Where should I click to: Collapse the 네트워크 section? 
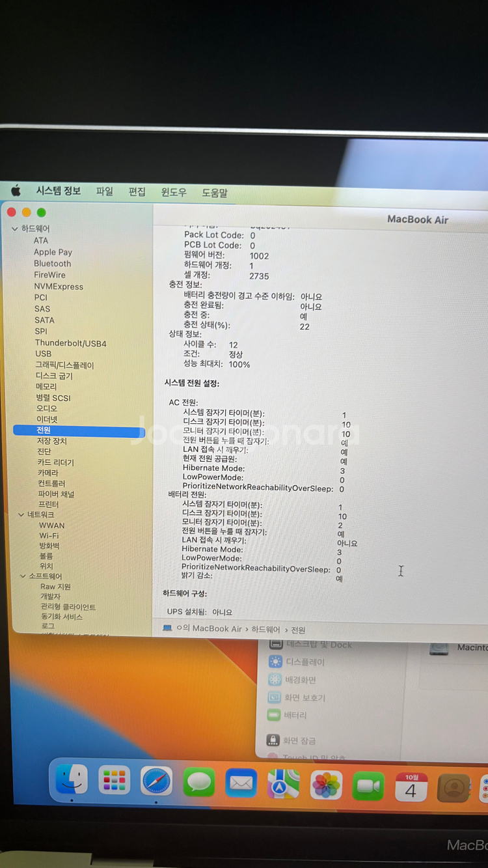(x=21, y=515)
